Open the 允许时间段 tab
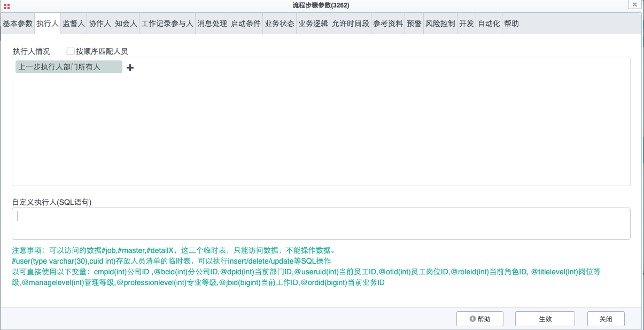 (351, 24)
